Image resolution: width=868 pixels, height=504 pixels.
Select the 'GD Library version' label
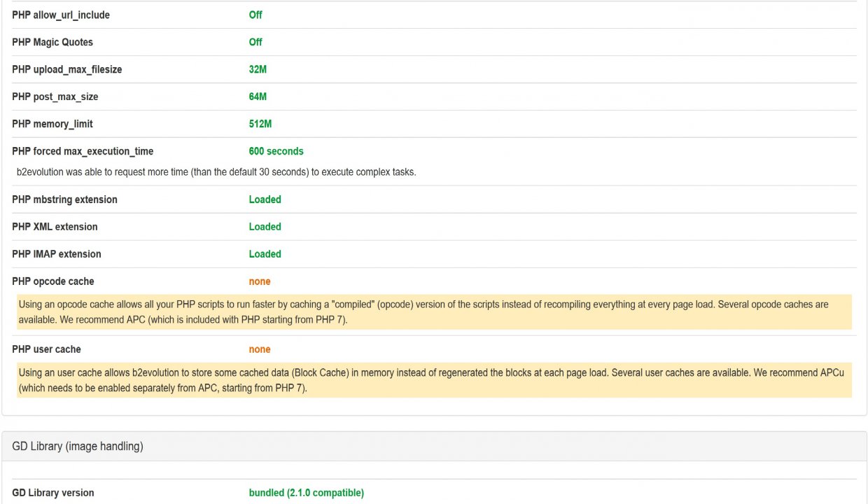[x=53, y=493]
